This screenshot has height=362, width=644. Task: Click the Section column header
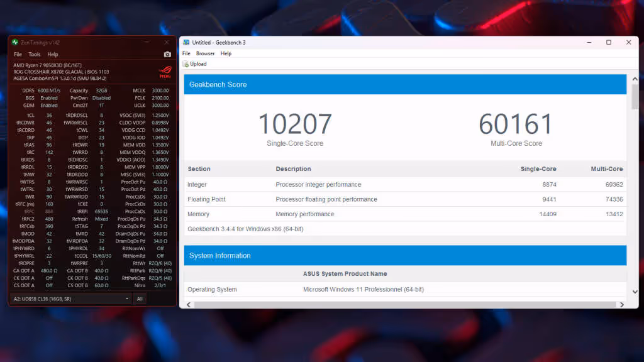199,168
